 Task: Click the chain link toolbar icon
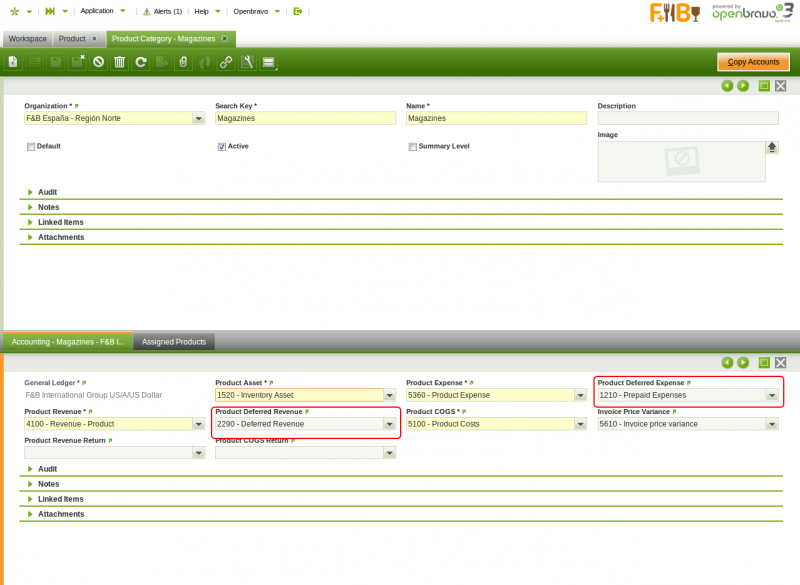pyautogui.click(x=226, y=62)
